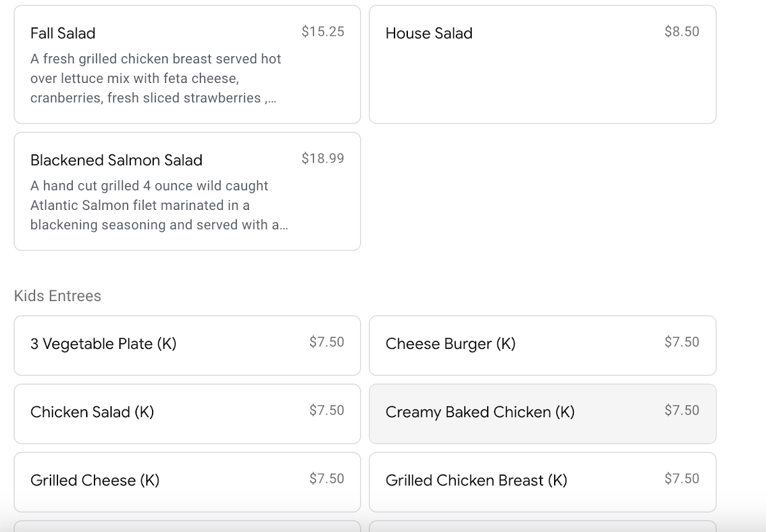The height and width of the screenshot is (532, 766).
Task: Open the Fall Salad menu item
Action: click(x=187, y=64)
